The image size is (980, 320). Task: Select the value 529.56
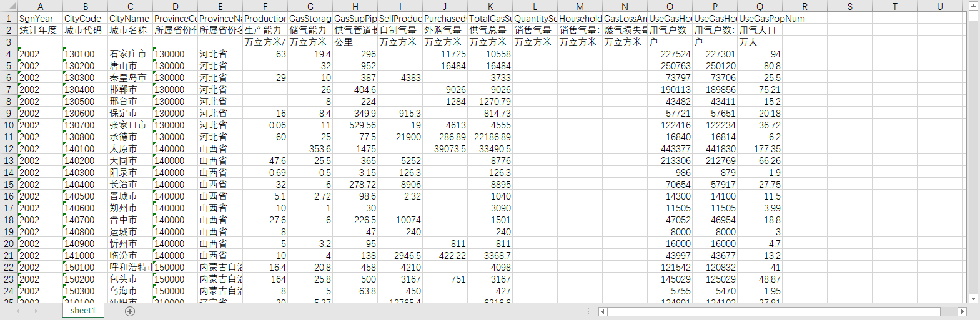click(x=355, y=125)
